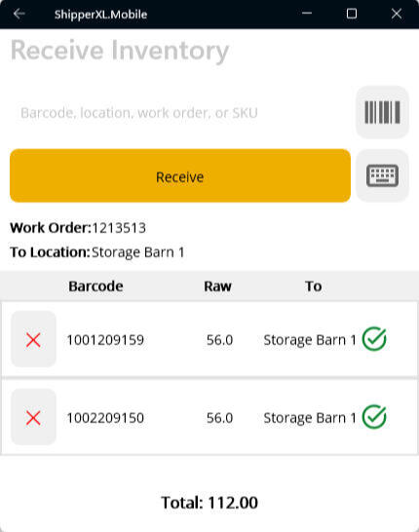Viewport: 419px width, 532px height.
Task: Click Storage Barn 1 in first row
Action: (310, 340)
